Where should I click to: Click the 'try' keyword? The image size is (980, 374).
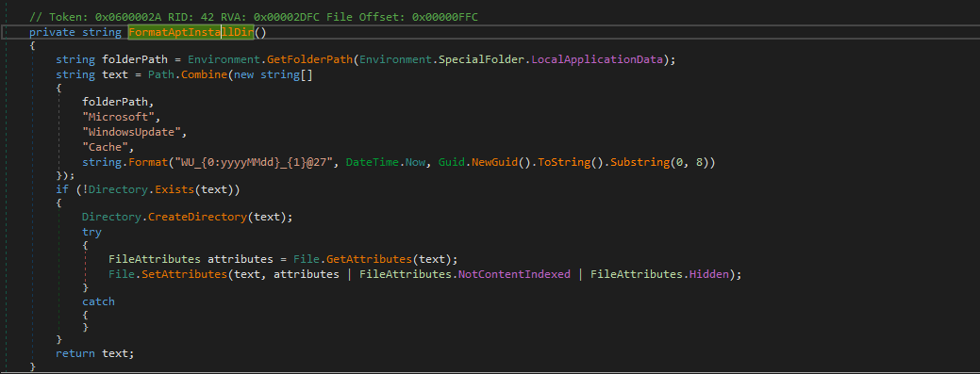point(91,232)
